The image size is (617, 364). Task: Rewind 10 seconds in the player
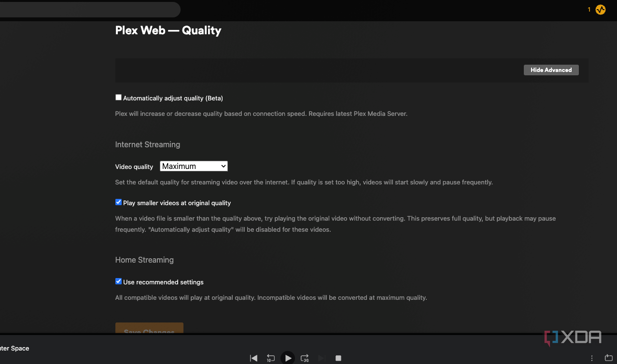click(x=271, y=358)
